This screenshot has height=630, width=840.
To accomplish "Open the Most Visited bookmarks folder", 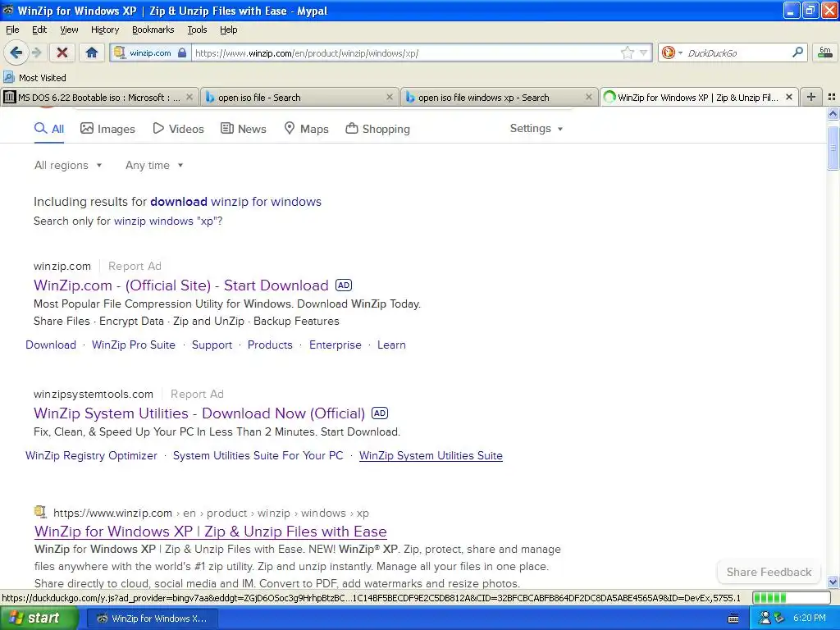I will pos(34,78).
